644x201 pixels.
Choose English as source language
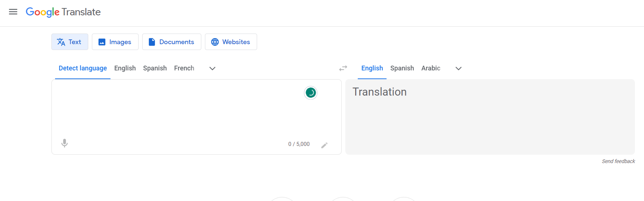click(125, 68)
